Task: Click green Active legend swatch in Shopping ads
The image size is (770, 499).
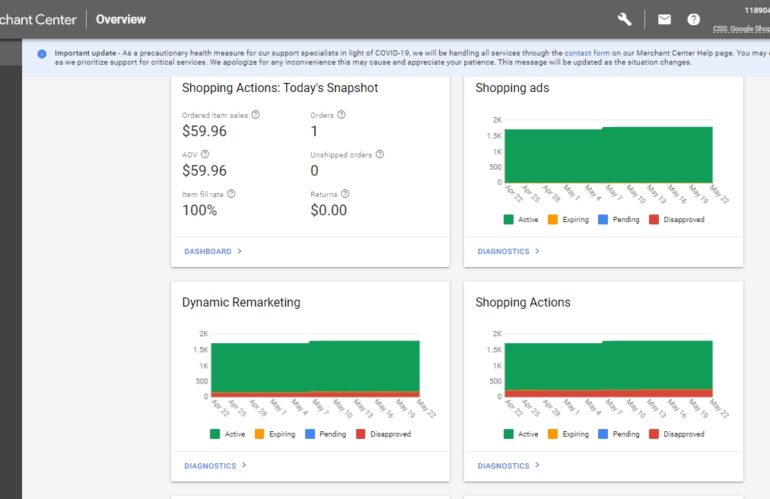Action: [509, 220]
